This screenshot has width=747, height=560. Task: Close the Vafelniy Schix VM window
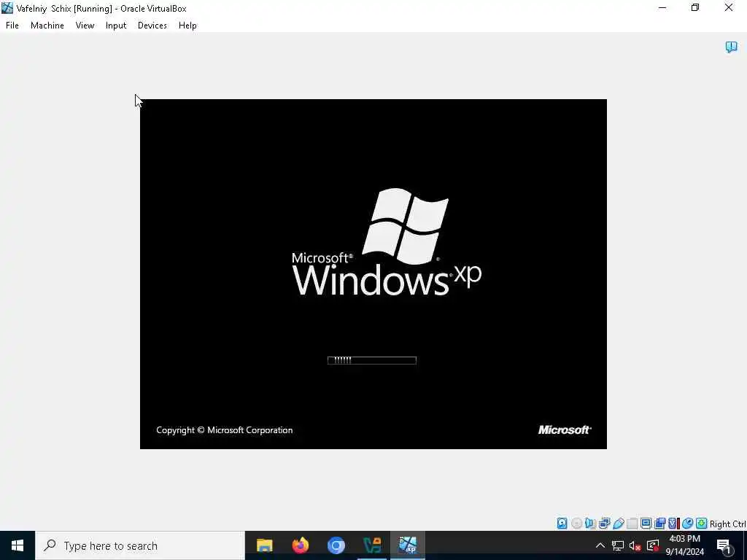click(x=729, y=8)
